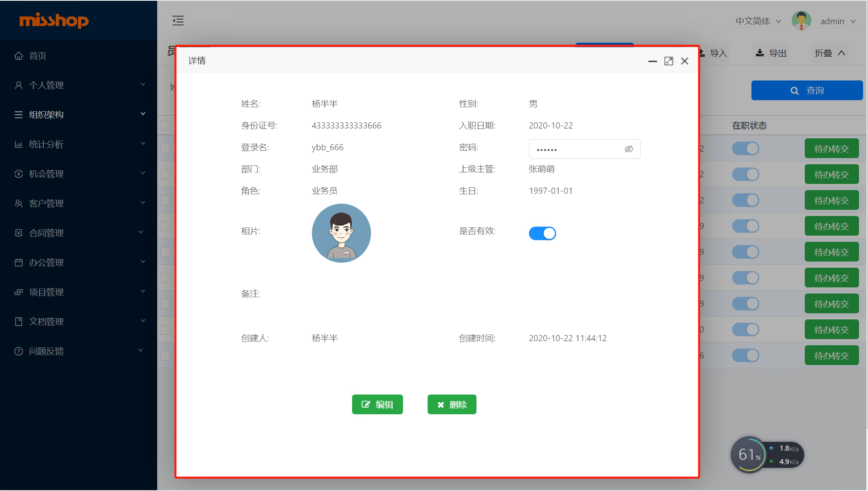Viewport: 868px width, 491px height.
Task: Click the 问题反馈 question mark icon
Action: click(18, 351)
